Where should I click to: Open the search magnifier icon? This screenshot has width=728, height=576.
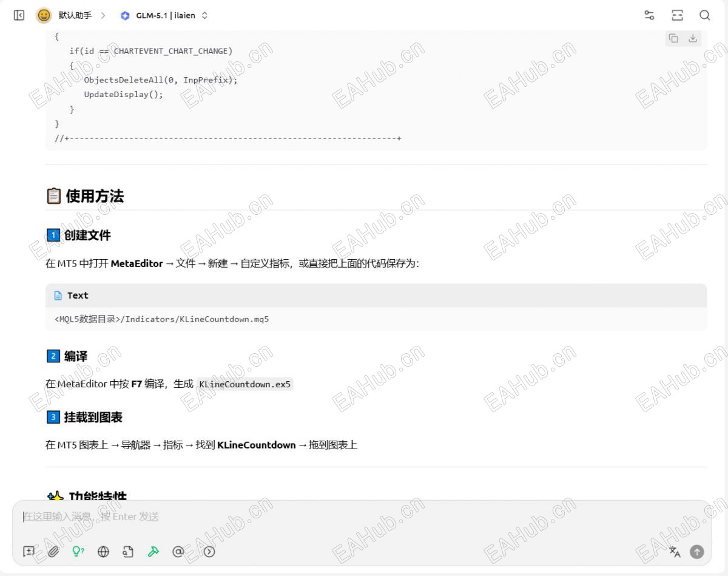pos(704,15)
